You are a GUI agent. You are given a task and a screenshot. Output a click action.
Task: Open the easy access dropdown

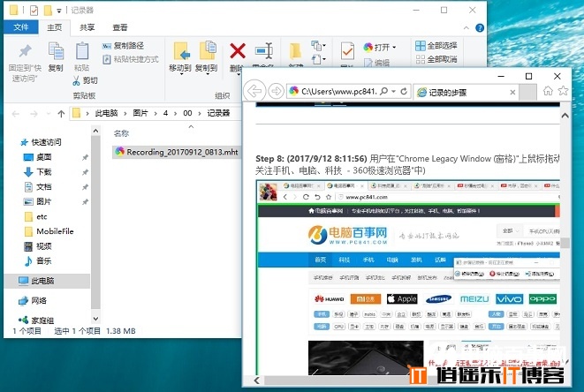click(318, 59)
